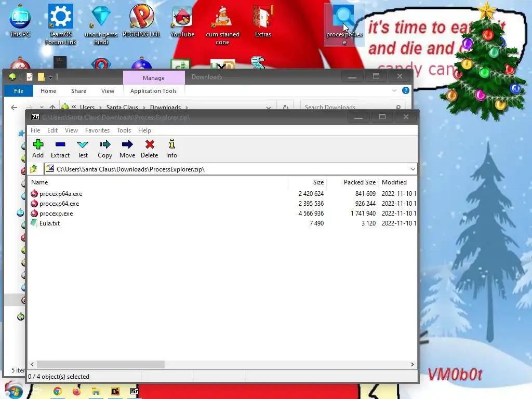Sort archive list by Size column

click(307, 182)
